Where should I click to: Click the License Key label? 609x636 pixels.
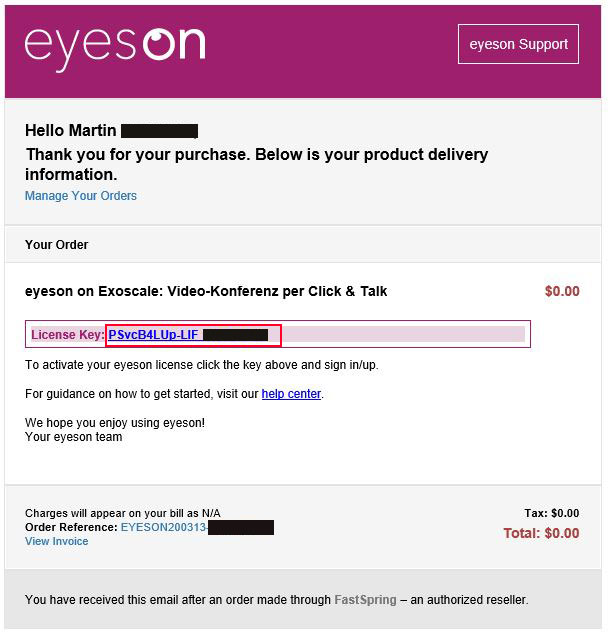[x=68, y=335]
